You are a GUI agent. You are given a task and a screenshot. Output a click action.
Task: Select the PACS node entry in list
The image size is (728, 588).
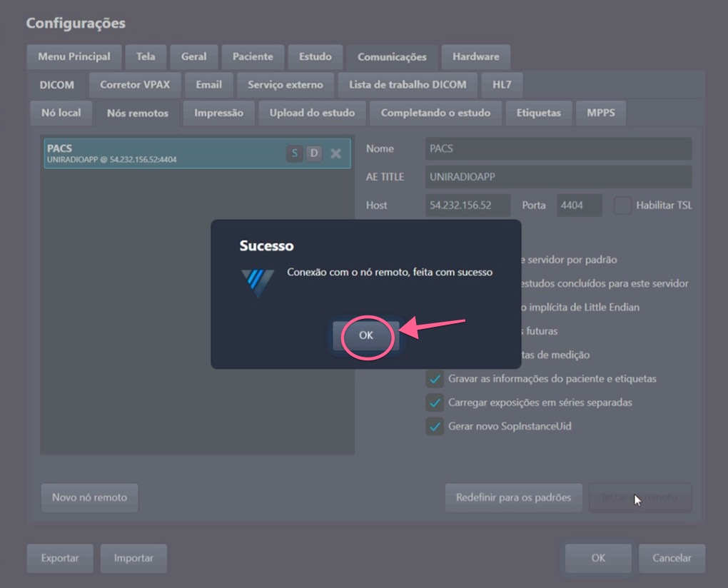(x=197, y=153)
